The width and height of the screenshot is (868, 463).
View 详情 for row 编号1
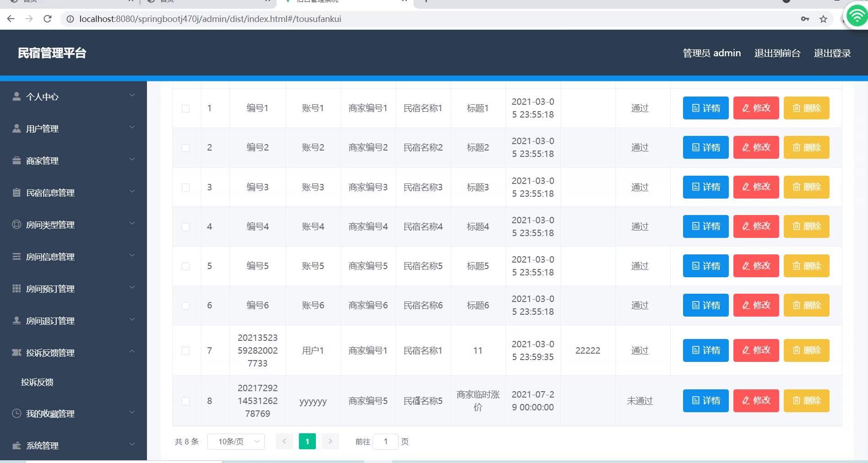(706, 108)
